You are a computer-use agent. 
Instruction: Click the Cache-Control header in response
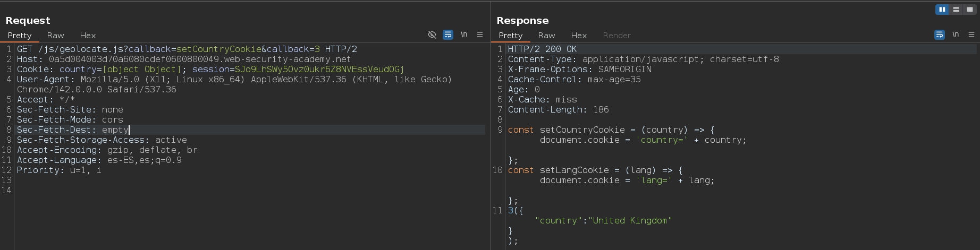[x=574, y=79]
